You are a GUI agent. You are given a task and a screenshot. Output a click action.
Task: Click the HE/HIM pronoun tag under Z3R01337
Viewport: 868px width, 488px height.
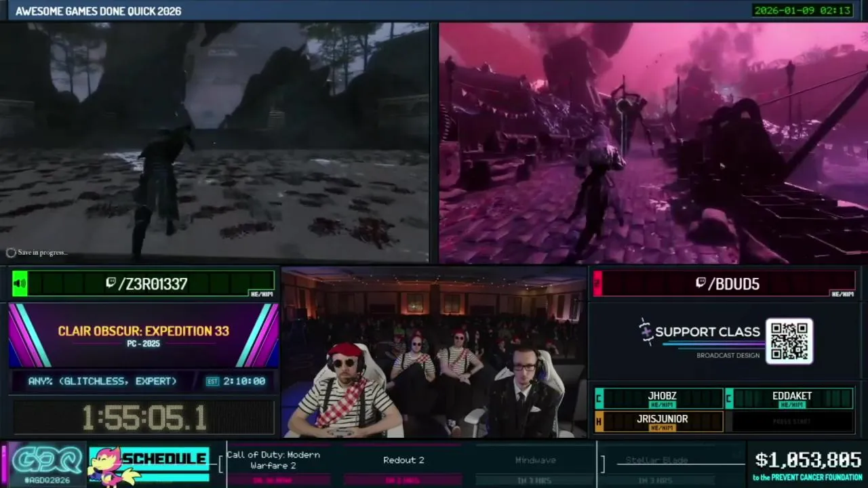(261, 293)
